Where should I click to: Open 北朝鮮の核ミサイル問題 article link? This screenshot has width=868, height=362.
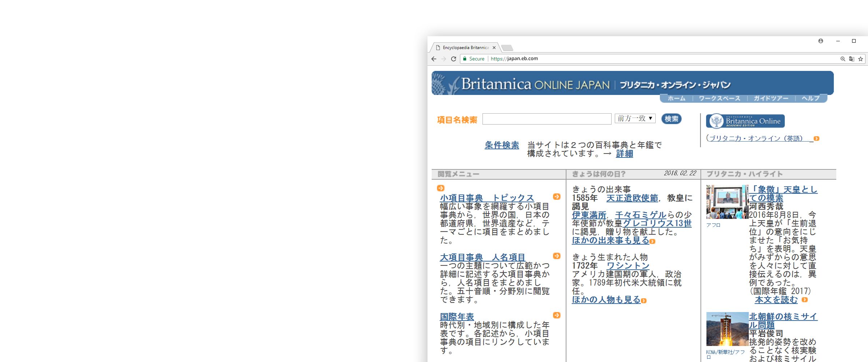[x=783, y=321]
